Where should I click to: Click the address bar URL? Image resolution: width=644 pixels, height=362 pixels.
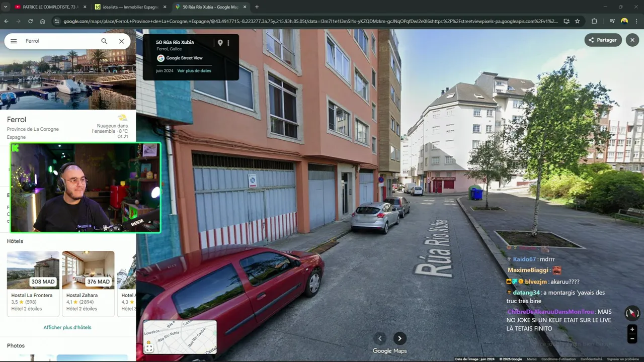point(310,21)
